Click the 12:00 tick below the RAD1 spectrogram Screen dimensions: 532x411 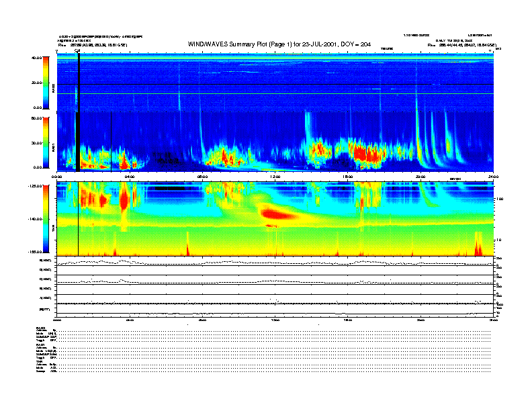(275, 177)
